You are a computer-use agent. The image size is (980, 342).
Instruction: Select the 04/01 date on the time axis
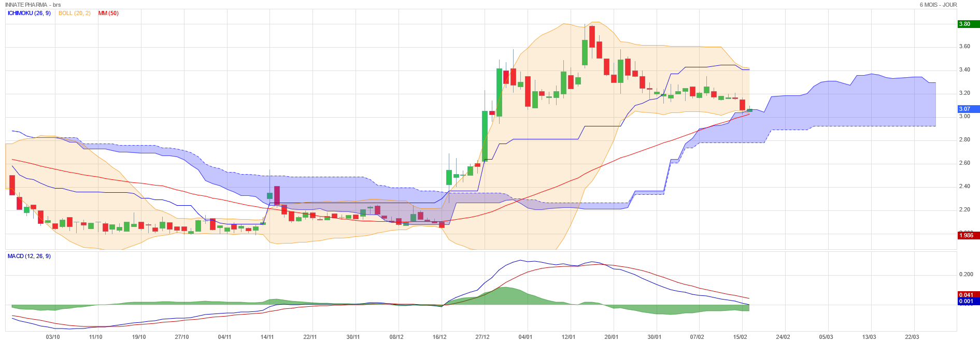525,337
